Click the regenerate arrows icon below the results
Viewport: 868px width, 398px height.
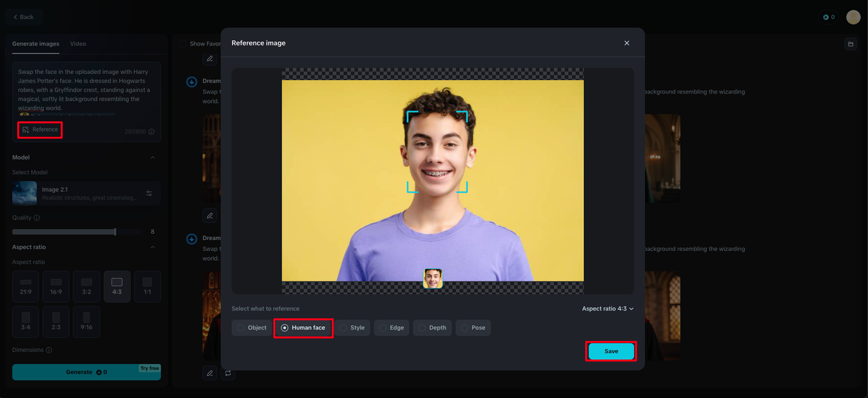point(228,373)
